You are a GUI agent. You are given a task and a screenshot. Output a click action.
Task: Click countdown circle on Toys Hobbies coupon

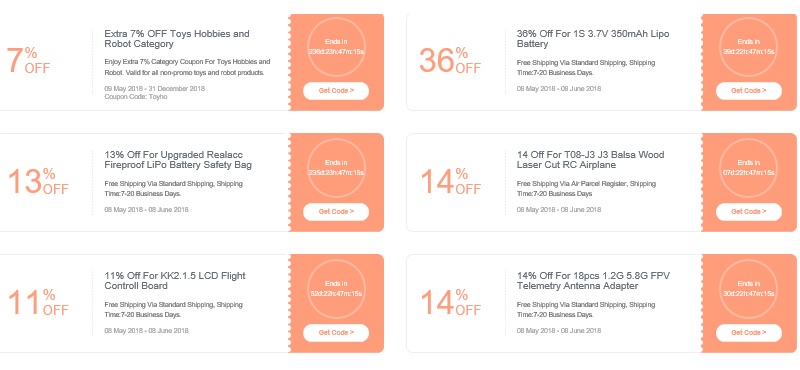[336, 47]
